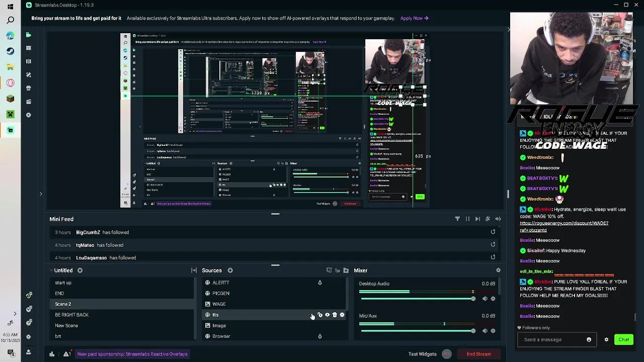
Task: Skip the current alert in Mini Feed
Action: click(x=477, y=219)
